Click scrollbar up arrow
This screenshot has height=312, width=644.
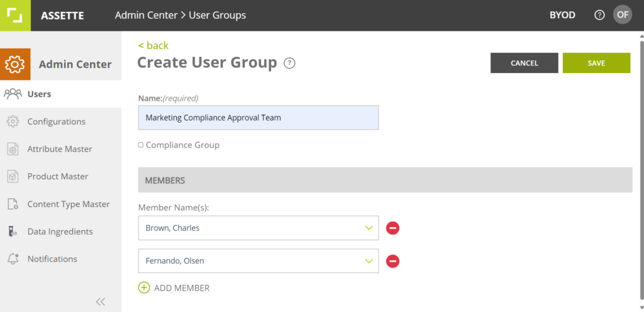point(641,36)
